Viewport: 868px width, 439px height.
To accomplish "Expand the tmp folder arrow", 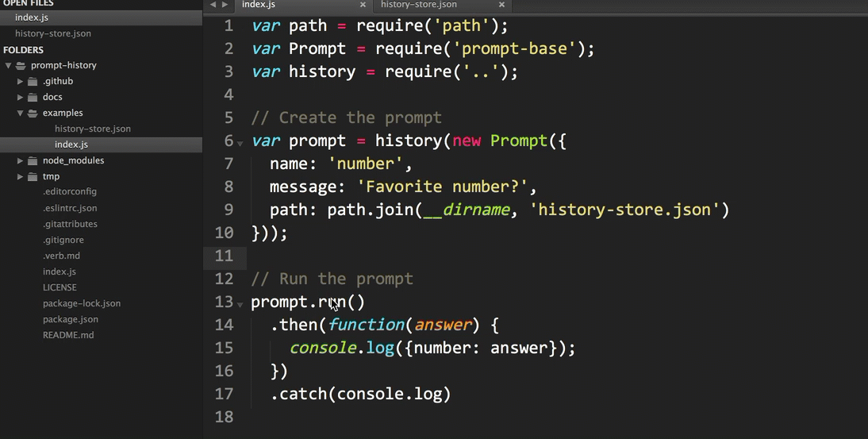I will click(x=20, y=176).
